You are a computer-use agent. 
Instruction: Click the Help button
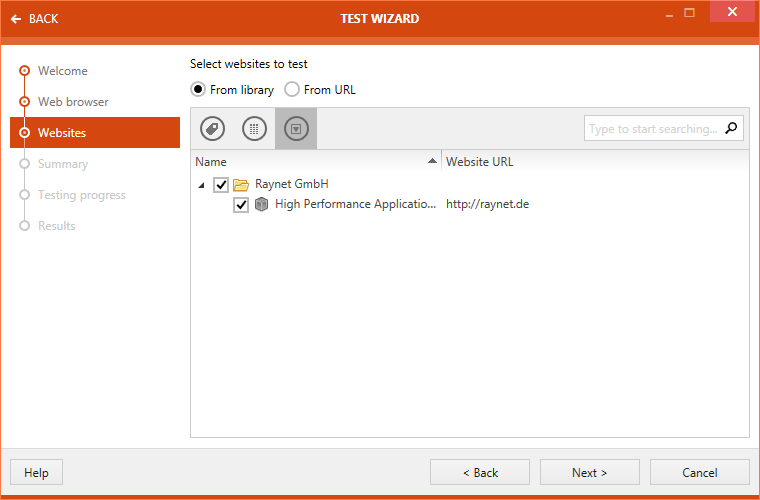tap(36, 472)
